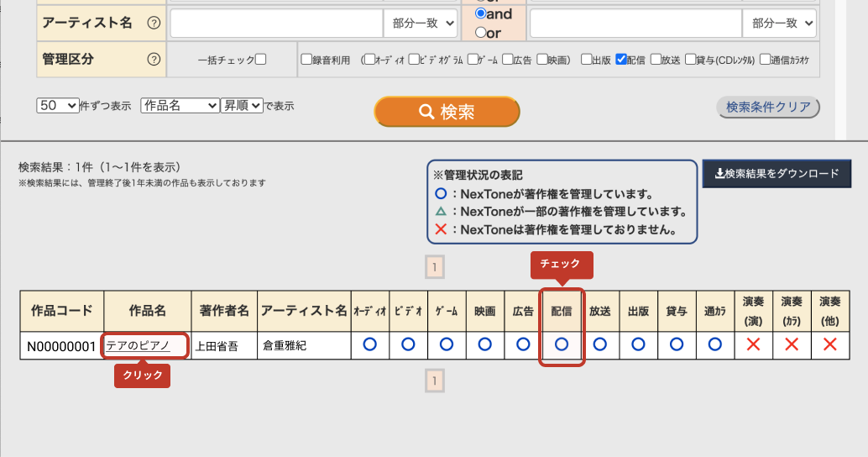Screen dimensions: 868x457
Task: Click the orange 検索 button
Action: [x=447, y=112]
